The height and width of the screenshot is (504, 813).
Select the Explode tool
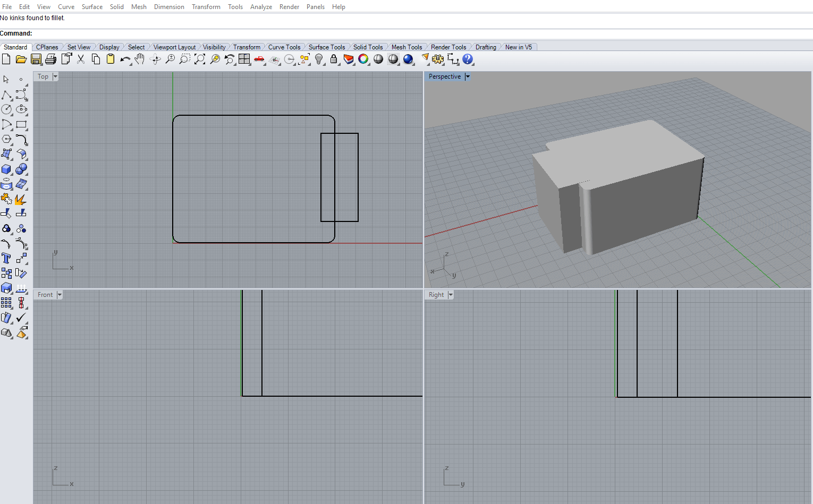tap(21, 199)
